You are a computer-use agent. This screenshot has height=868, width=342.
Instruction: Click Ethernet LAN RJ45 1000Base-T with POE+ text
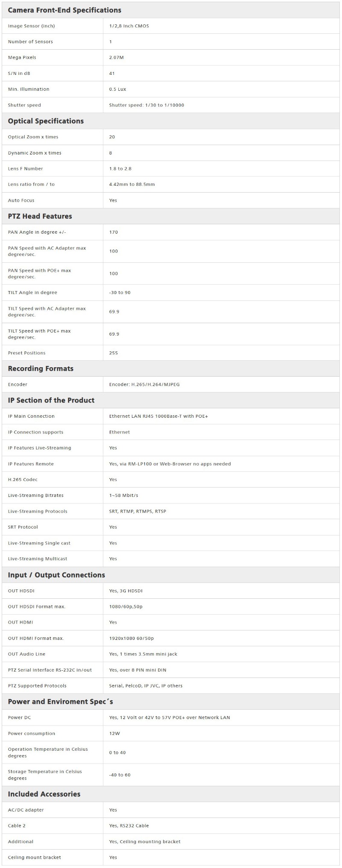[159, 416]
